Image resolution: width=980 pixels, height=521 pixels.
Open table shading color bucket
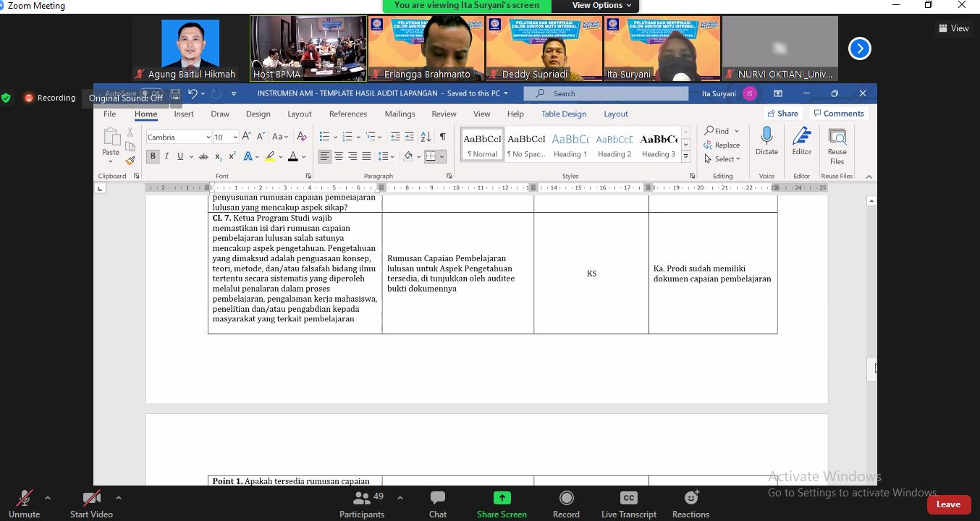[x=408, y=156]
